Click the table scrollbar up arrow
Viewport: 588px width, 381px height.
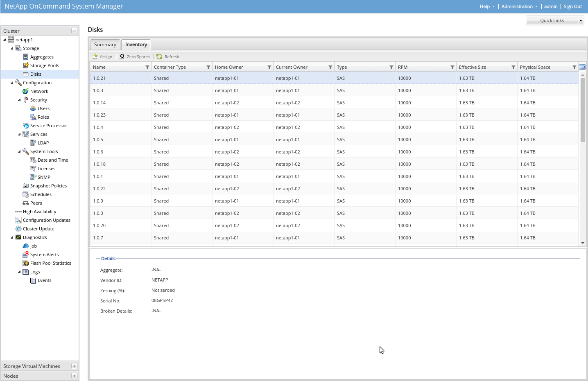[583, 75]
